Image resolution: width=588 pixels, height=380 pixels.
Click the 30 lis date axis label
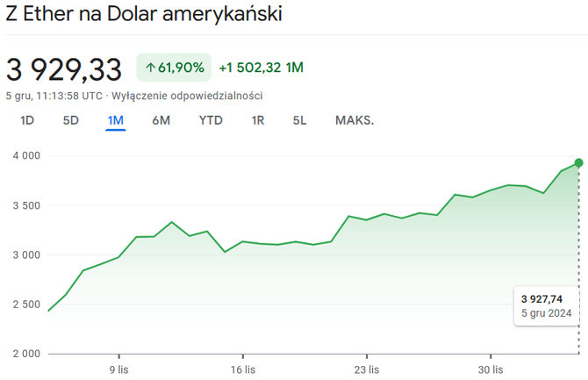click(491, 369)
